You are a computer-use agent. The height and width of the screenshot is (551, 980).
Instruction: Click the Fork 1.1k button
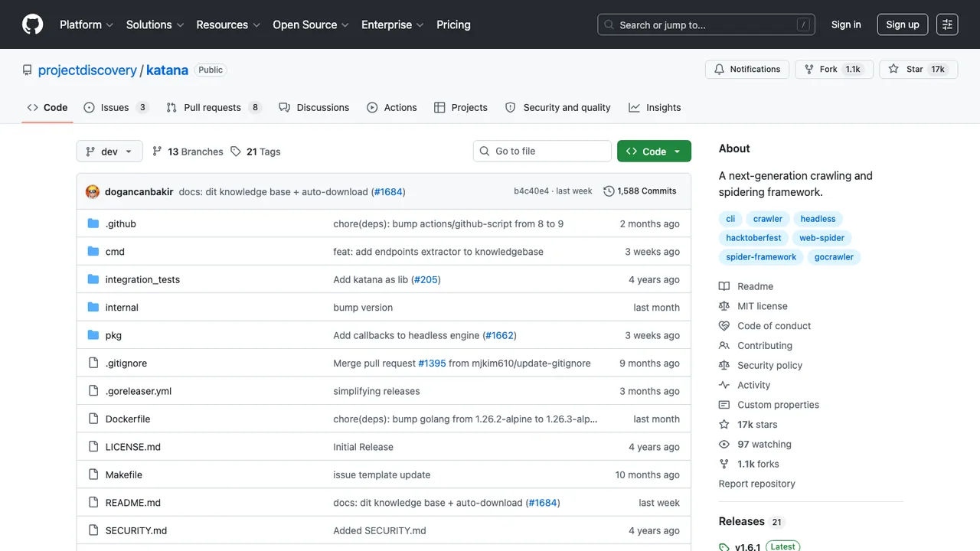pyautogui.click(x=832, y=70)
